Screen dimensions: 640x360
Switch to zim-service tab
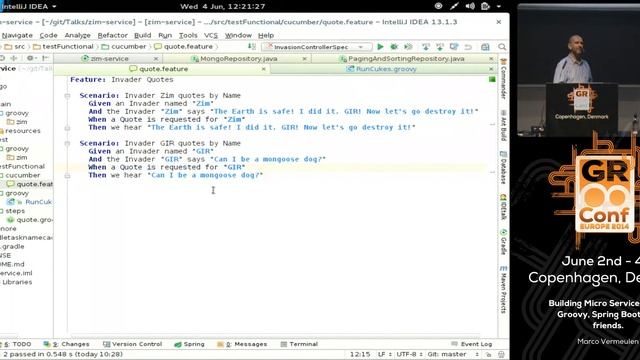point(109,59)
